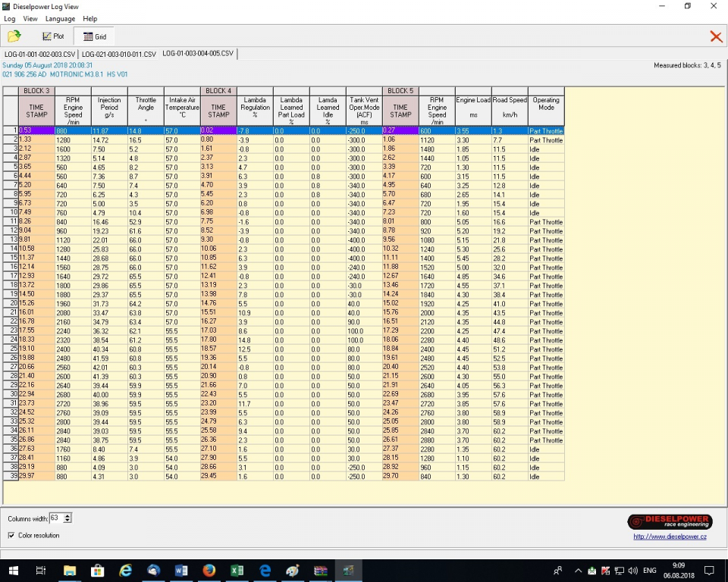Launch Excel from the taskbar
Screen dimensions: 728x582
click(237, 570)
